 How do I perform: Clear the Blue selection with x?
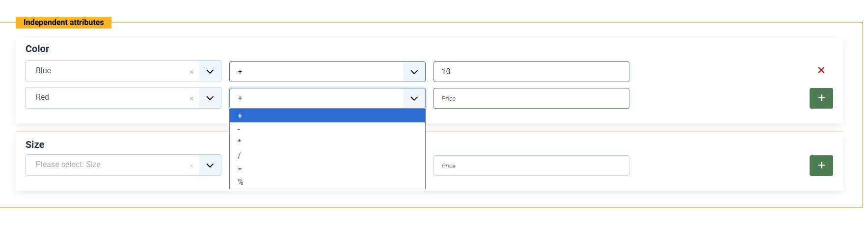click(x=191, y=72)
